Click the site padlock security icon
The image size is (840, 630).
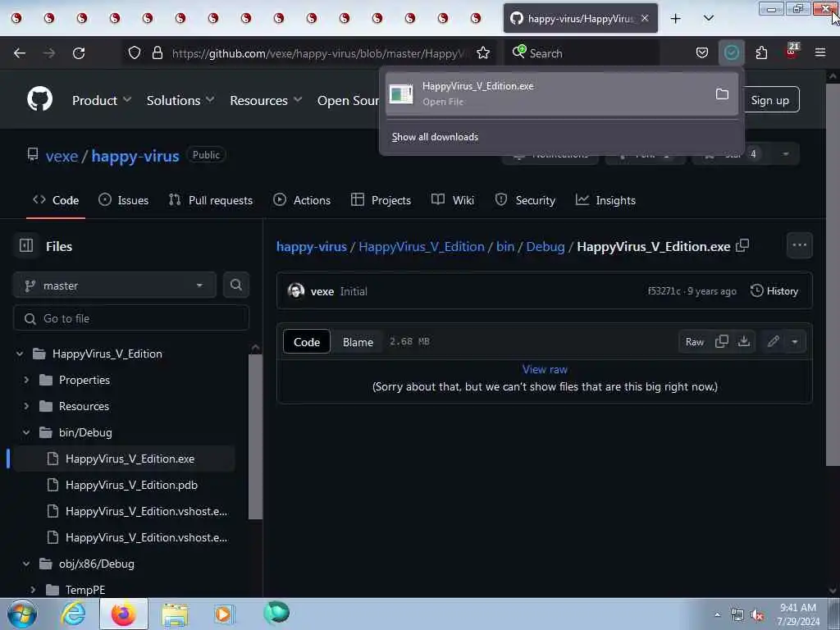coord(157,53)
